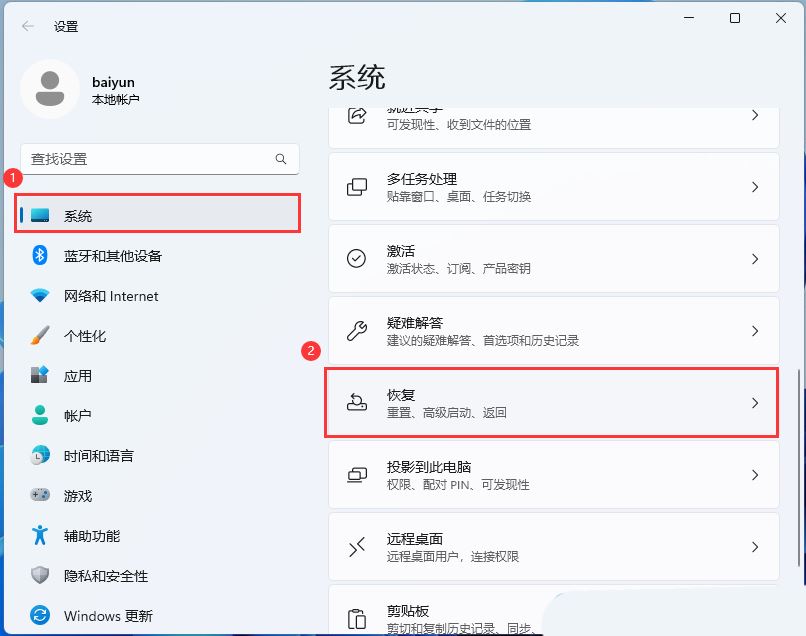Select the 游戏 category

click(x=158, y=496)
